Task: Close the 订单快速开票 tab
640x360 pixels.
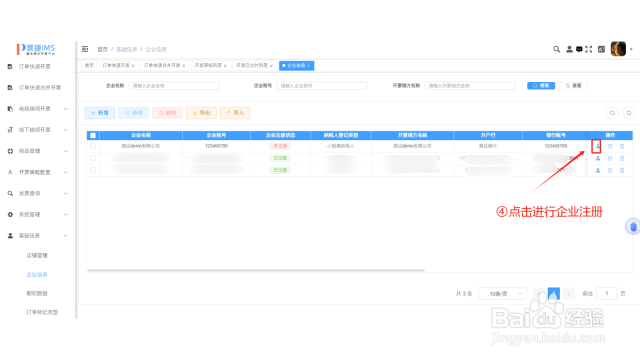Action: point(133,66)
